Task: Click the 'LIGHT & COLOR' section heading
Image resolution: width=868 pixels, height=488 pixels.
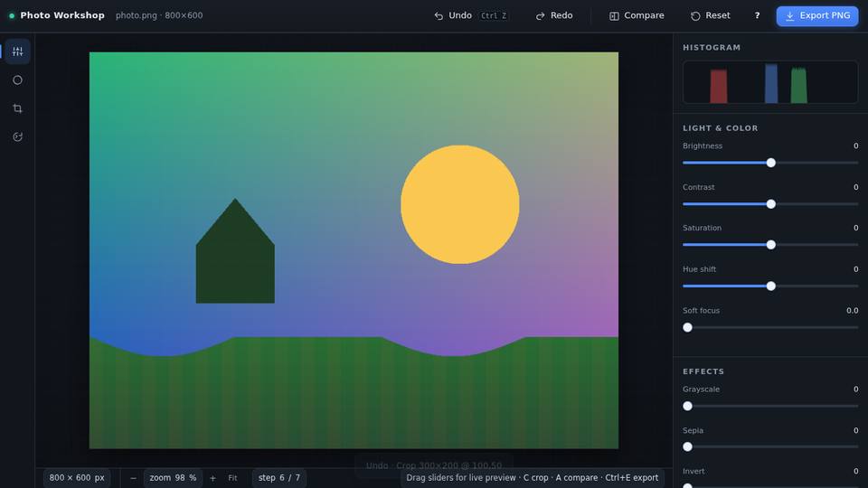Action: tap(721, 127)
